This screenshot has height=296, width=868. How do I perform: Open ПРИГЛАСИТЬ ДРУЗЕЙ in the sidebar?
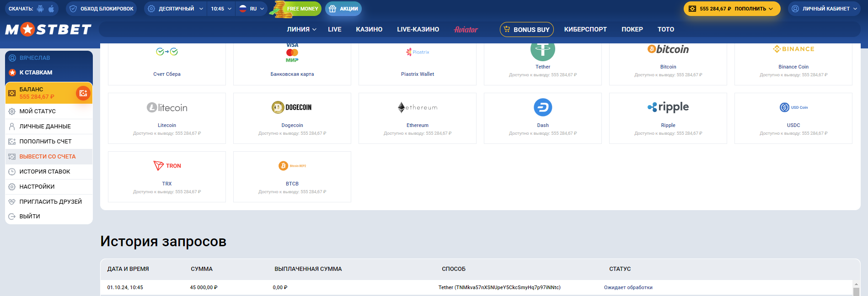tap(49, 202)
